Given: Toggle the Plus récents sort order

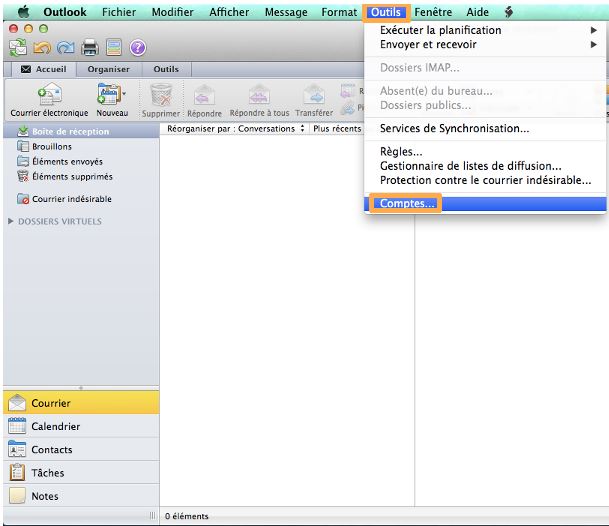Looking at the screenshot, I should [337, 129].
